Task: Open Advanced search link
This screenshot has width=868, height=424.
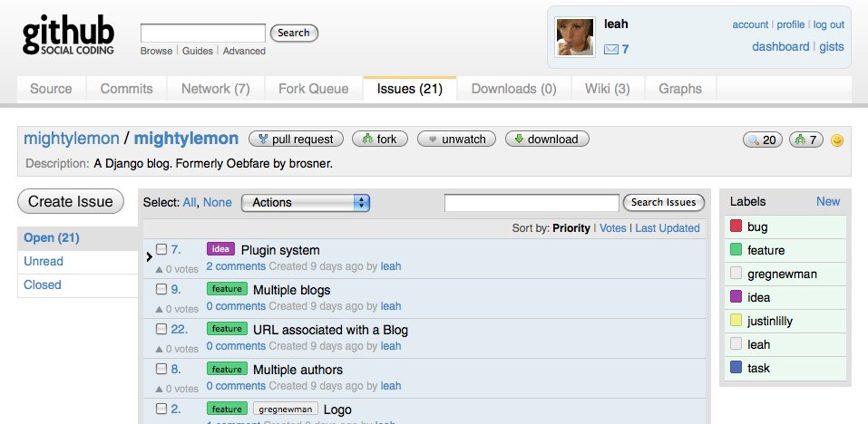Action: click(x=244, y=51)
